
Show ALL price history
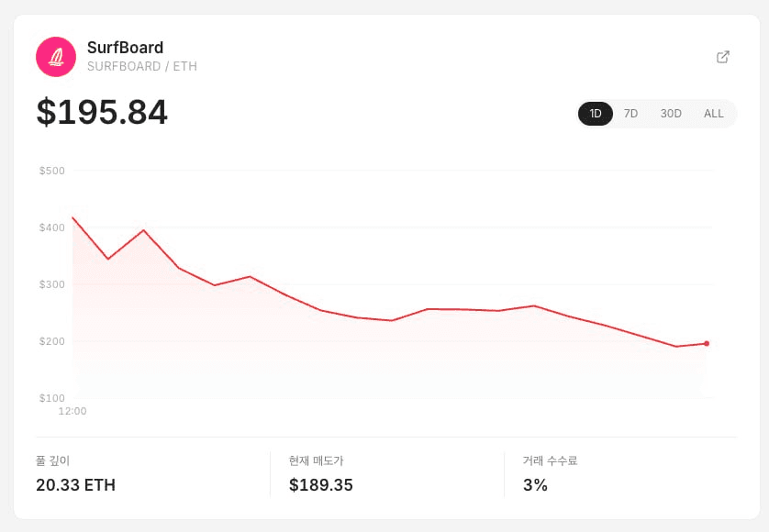(714, 114)
